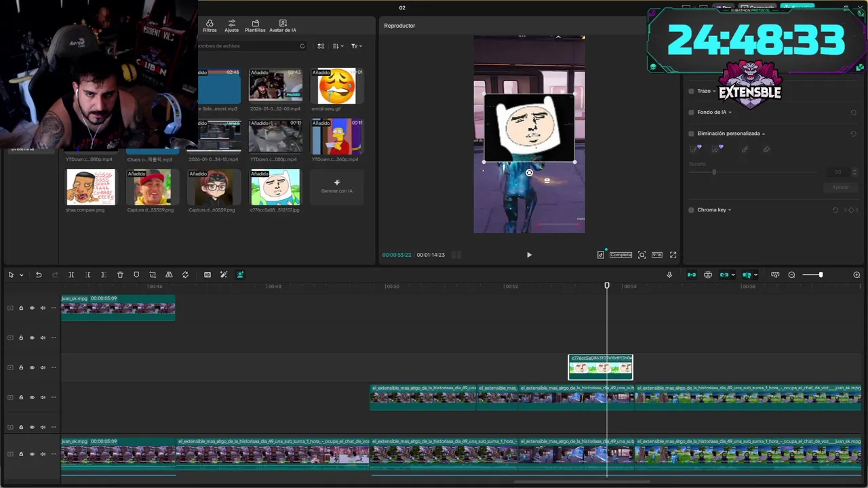Toggle auto snapping icon

pos(708,274)
